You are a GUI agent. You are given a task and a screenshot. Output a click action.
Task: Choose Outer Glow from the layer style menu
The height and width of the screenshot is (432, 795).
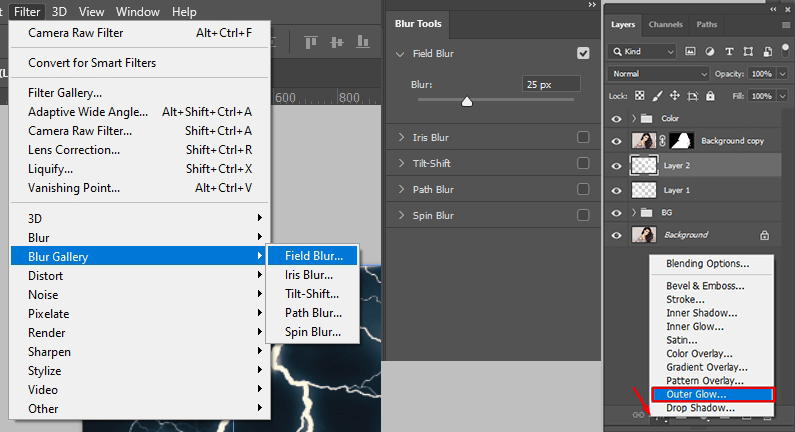711,394
